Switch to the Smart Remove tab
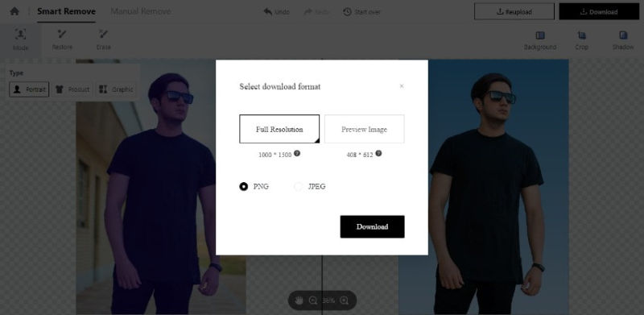The height and width of the screenshot is (315, 644). 66,11
